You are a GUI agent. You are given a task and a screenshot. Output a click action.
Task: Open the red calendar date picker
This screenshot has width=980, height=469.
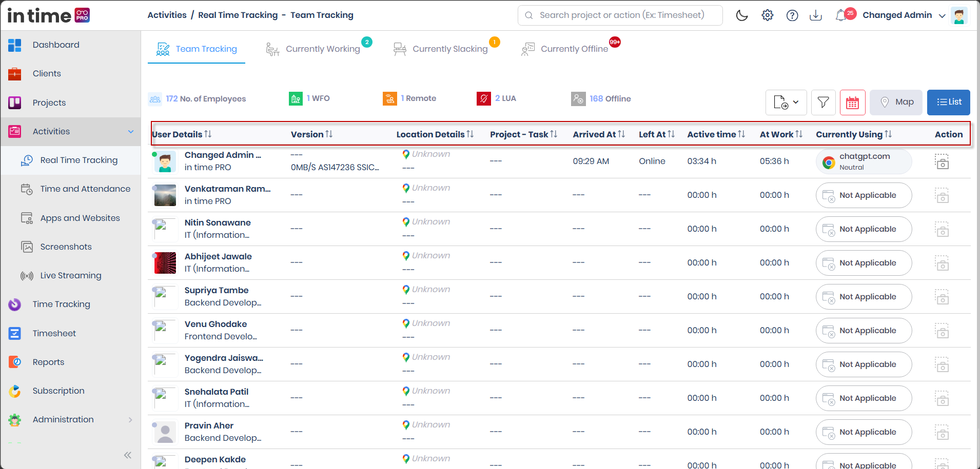pos(853,103)
